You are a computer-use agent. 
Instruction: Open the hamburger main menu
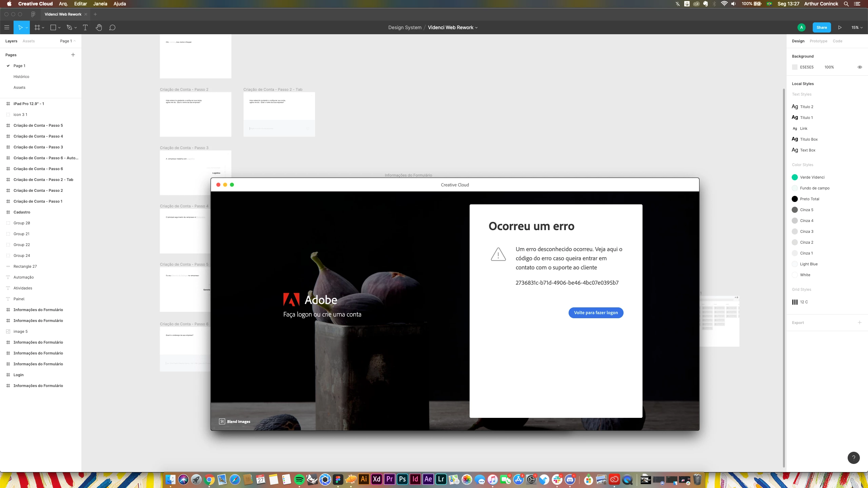tap(7, 27)
